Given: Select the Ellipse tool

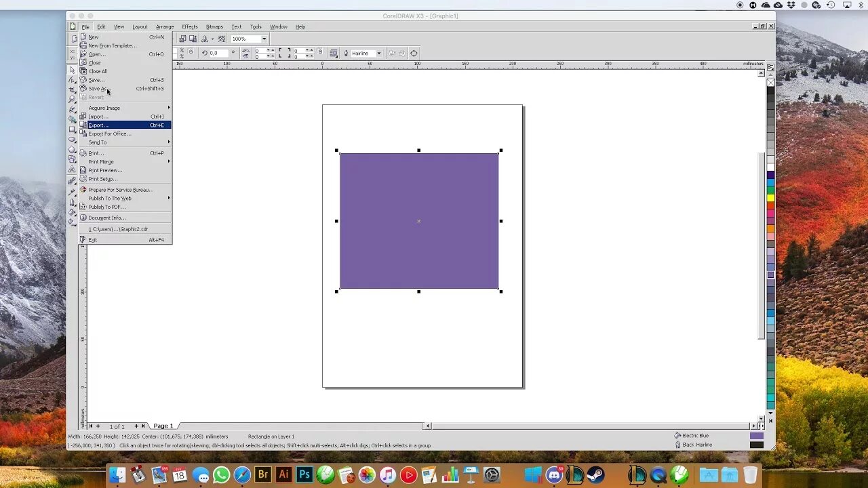Looking at the screenshot, I should click(73, 140).
